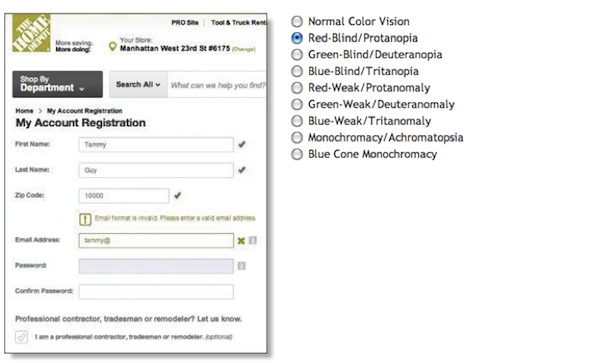600x363 pixels.
Task: Click the Home Depot logo
Action: pos(31,33)
